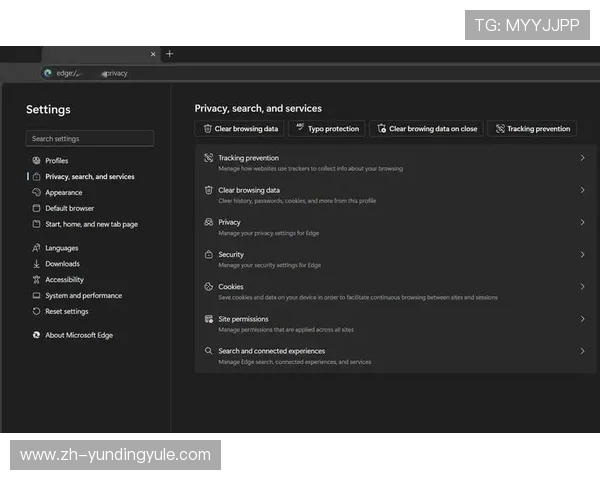This screenshot has width=600, height=480.
Task: Go to Start, home, and new tab page
Action: click(x=91, y=224)
